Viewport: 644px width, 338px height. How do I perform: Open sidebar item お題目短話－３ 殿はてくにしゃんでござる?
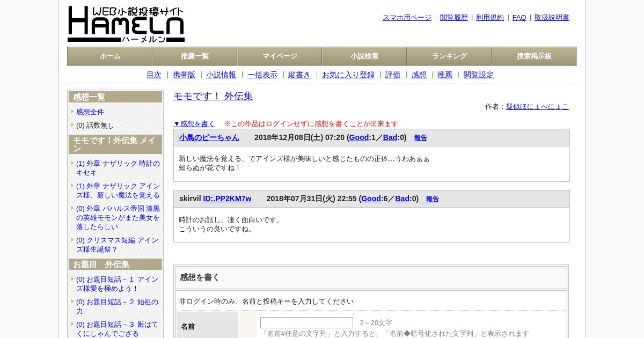118,329
